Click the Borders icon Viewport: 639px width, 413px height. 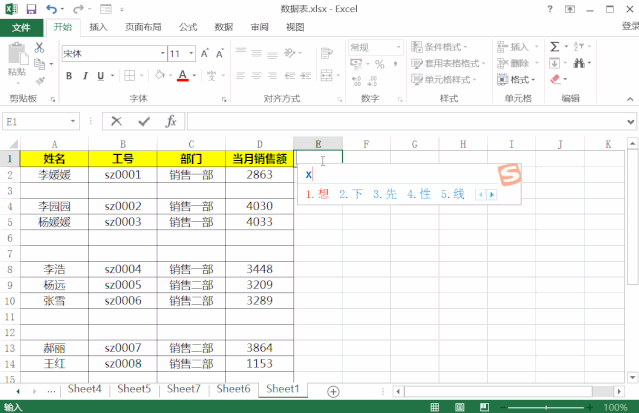point(130,75)
